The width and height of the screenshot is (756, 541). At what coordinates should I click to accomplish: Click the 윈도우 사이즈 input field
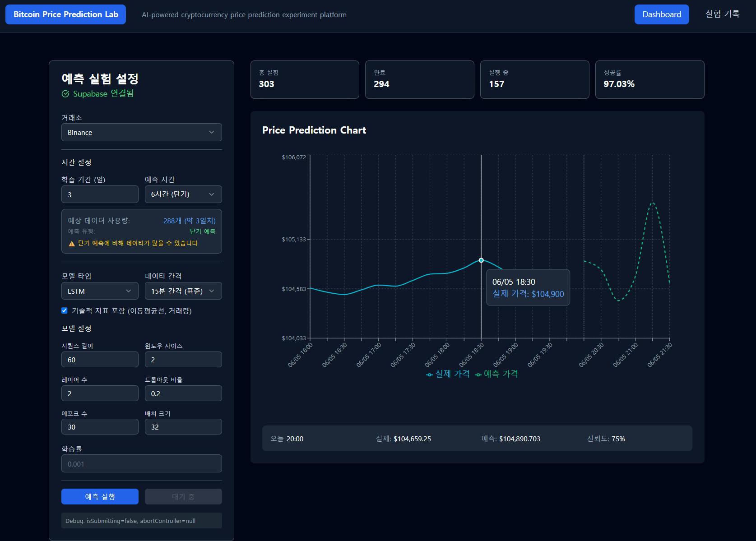click(183, 360)
